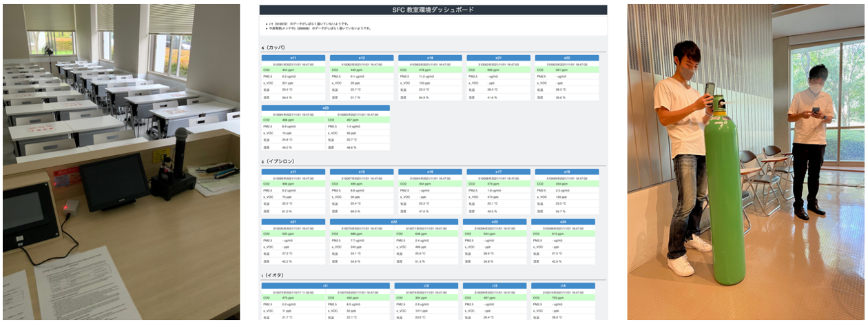Select ε22 s_VOC value 466 ppb
Screen dimensions: 868x324
[422, 247]
